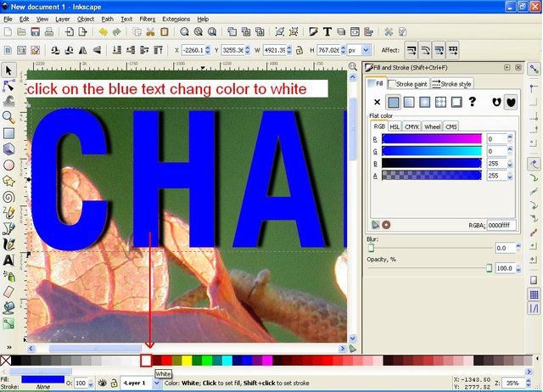This screenshot has height=392, width=543.
Task: Switch to CMS color tab
Action: click(451, 126)
